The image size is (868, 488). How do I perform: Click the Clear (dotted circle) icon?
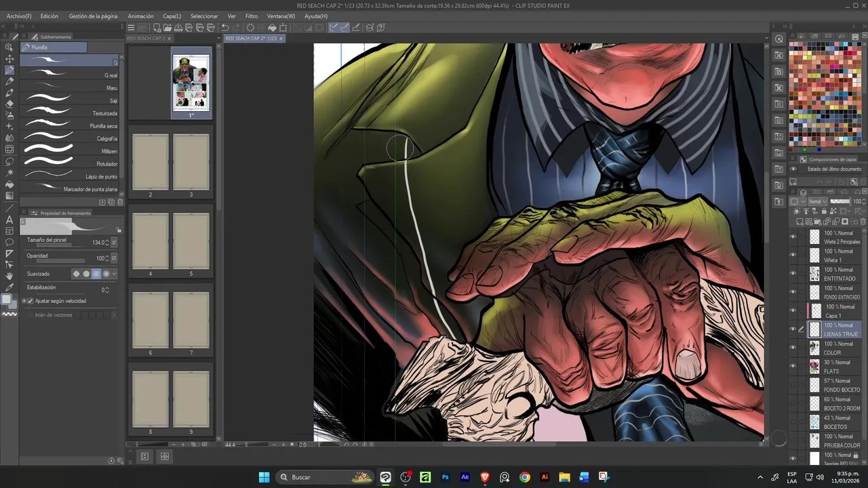coord(250,28)
